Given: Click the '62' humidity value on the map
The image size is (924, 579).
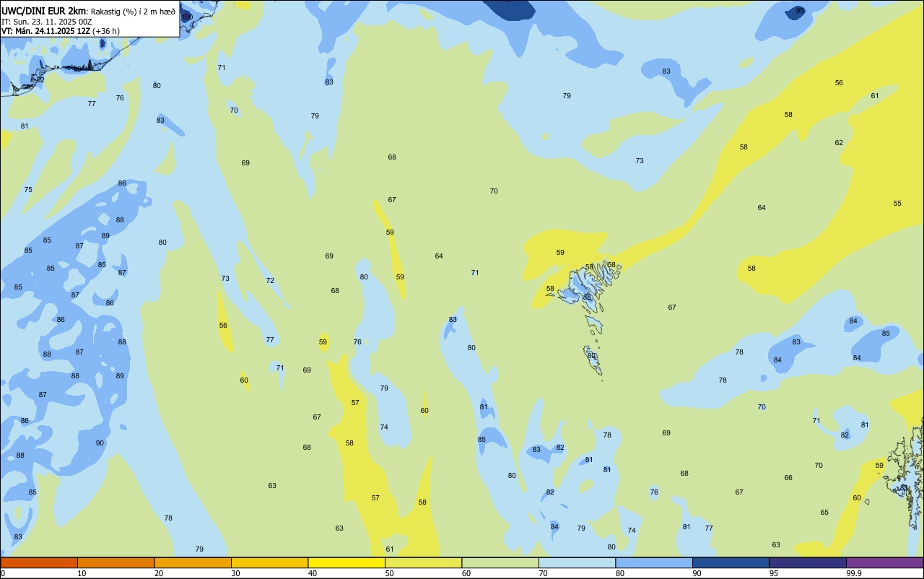Looking at the screenshot, I should point(839,143).
